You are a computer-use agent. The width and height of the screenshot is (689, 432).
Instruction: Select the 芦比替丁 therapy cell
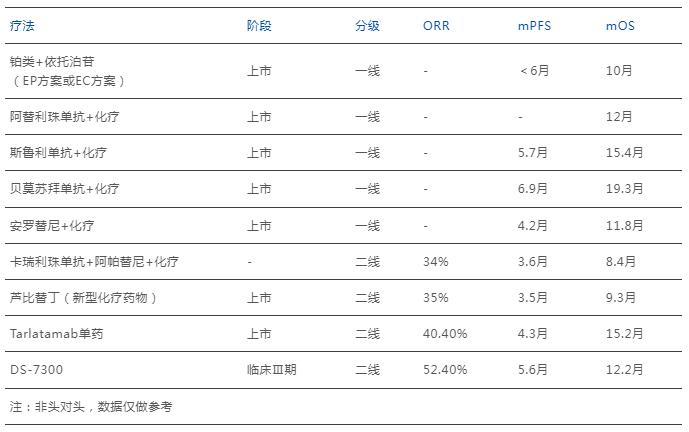83,298
